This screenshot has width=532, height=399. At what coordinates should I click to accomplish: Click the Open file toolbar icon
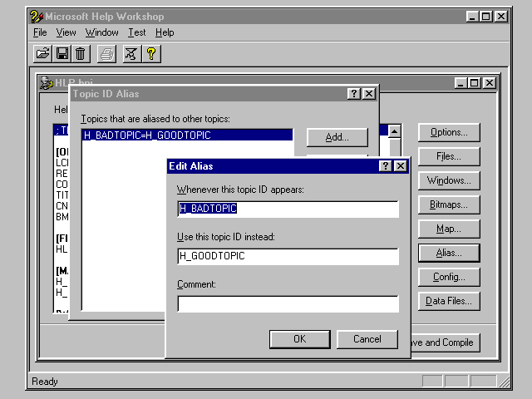tap(42, 54)
